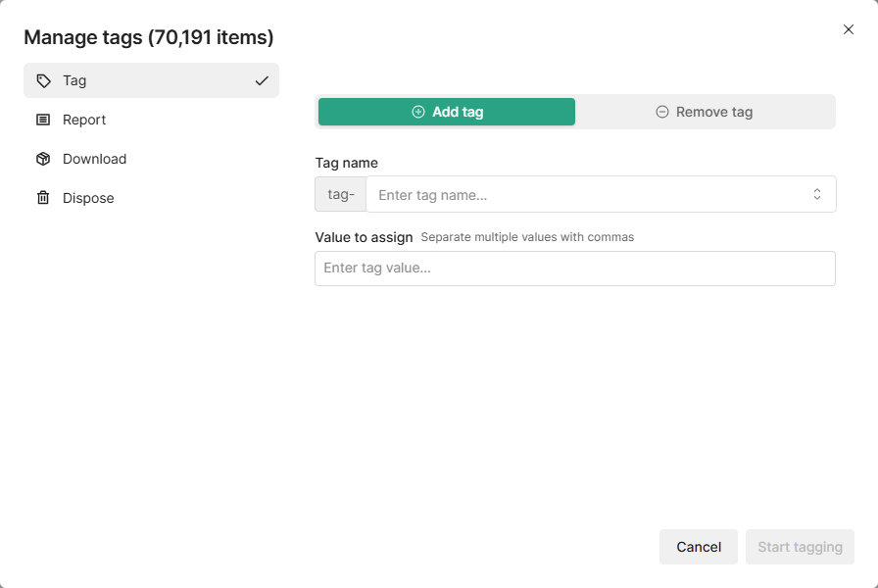Screen dimensions: 878x588
Task: Focus the Enter tag name field
Action: (602, 194)
